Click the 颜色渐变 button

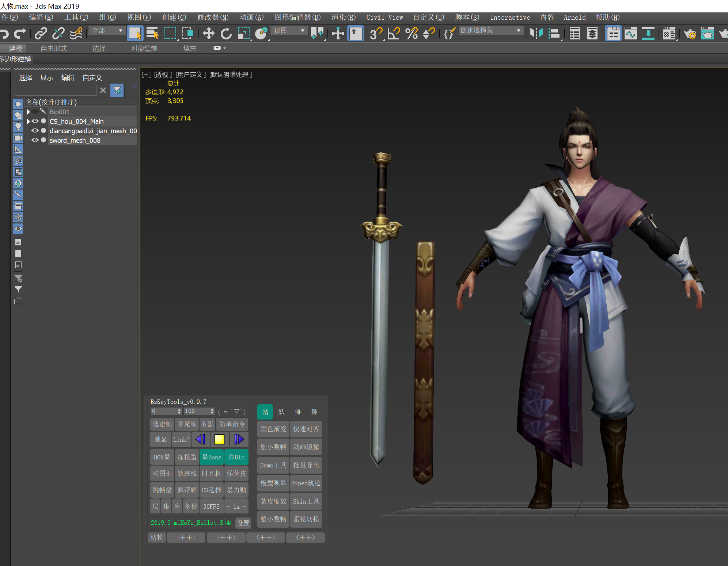pyautogui.click(x=273, y=429)
